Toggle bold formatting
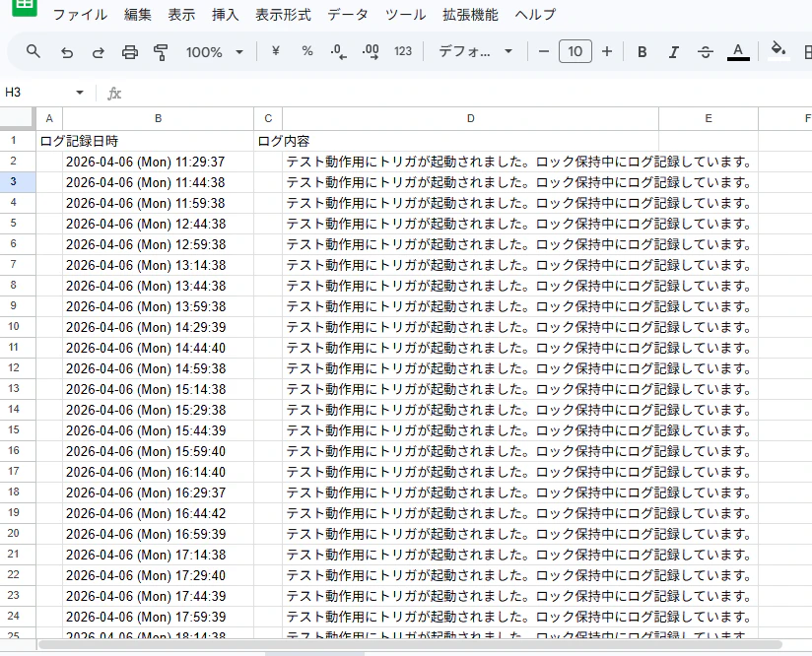812x656 pixels. [643, 52]
